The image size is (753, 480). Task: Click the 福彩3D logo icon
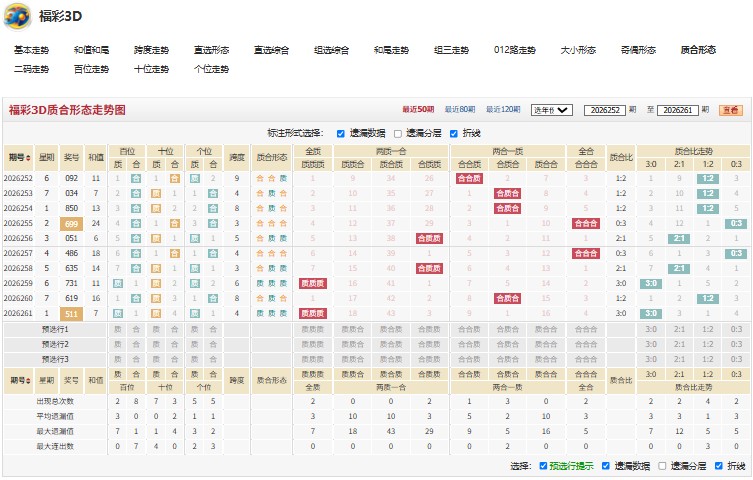[17, 16]
